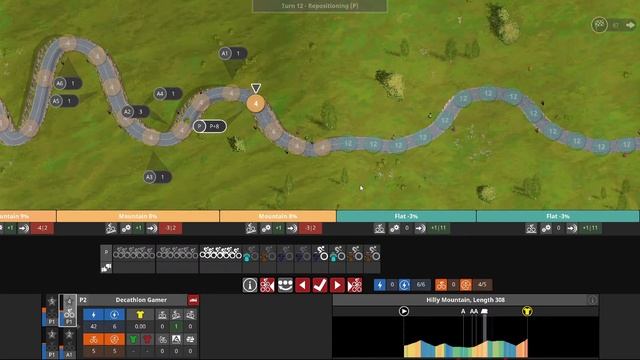The height and width of the screenshot is (360, 640).
Task: Open the Hilly Mountain profile info icon
Action: pyautogui.click(x=592, y=300)
